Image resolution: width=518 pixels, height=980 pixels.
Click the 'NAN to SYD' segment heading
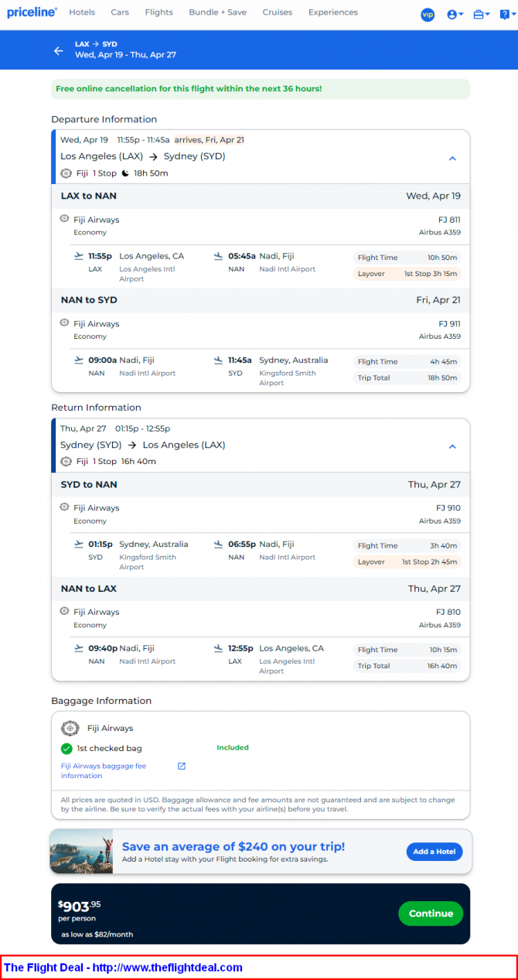pyautogui.click(x=89, y=299)
